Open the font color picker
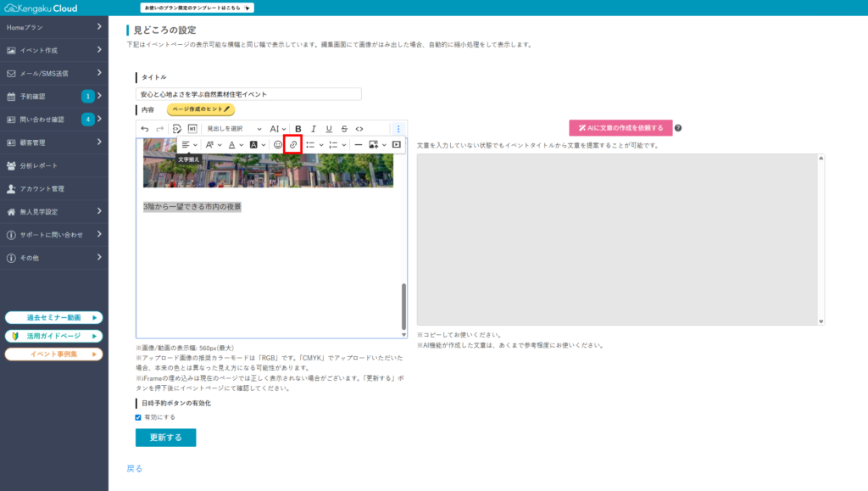The height and width of the screenshot is (491, 868). click(234, 145)
